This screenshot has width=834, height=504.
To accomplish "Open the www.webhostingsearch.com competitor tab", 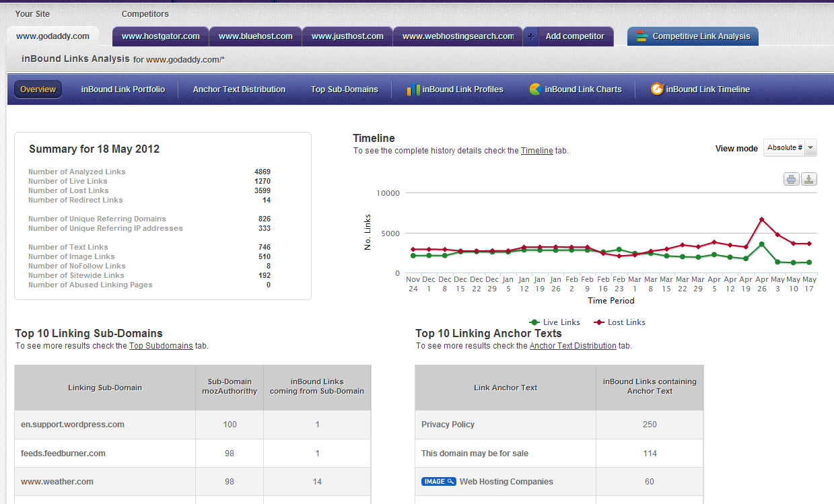I will (458, 36).
